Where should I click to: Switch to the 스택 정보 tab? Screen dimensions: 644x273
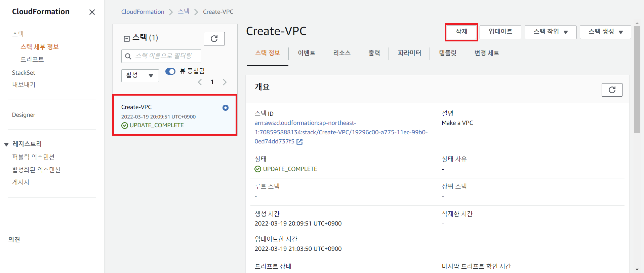(268, 53)
